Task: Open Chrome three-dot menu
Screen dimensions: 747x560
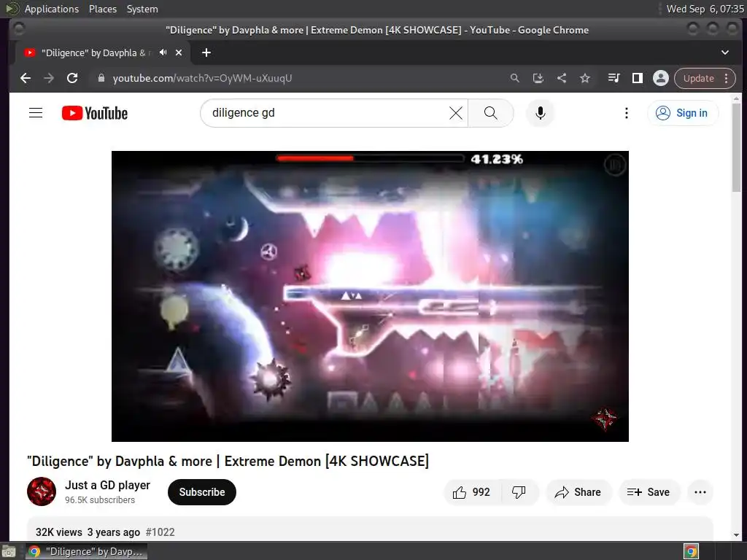Action: [727, 78]
